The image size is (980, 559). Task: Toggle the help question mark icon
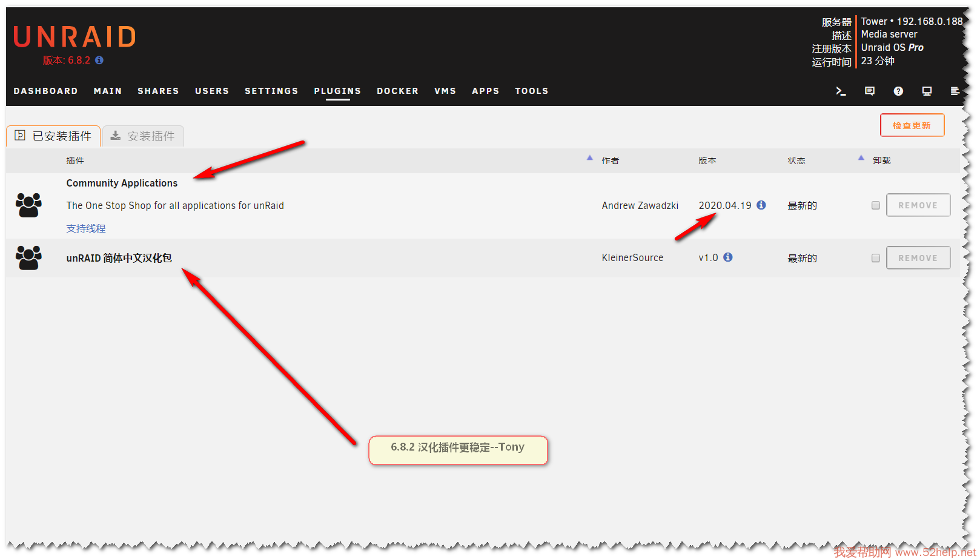point(898,91)
